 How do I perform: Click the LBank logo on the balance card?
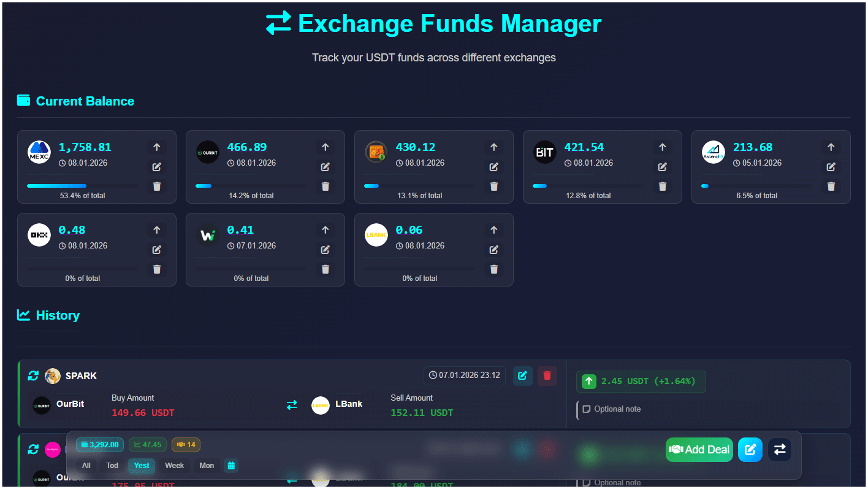click(x=376, y=234)
